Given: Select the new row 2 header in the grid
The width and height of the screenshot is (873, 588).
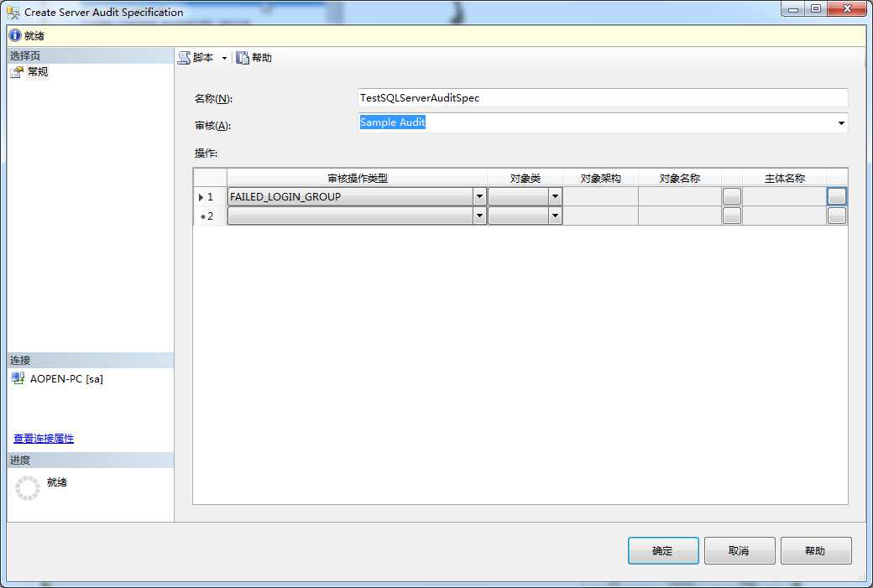Looking at the screenshot, I should pos(210,216).
